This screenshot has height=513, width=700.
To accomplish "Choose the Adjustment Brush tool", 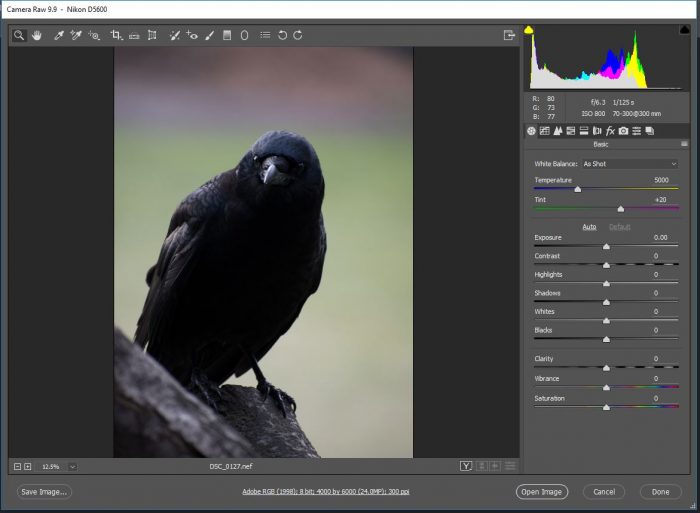I will tap(210, 35).
